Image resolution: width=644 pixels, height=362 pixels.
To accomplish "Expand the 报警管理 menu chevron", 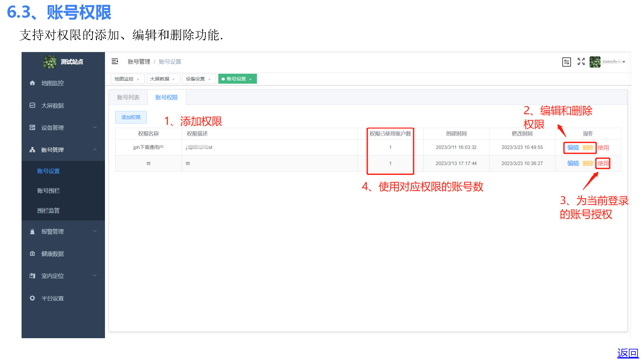I will point(95,231).
